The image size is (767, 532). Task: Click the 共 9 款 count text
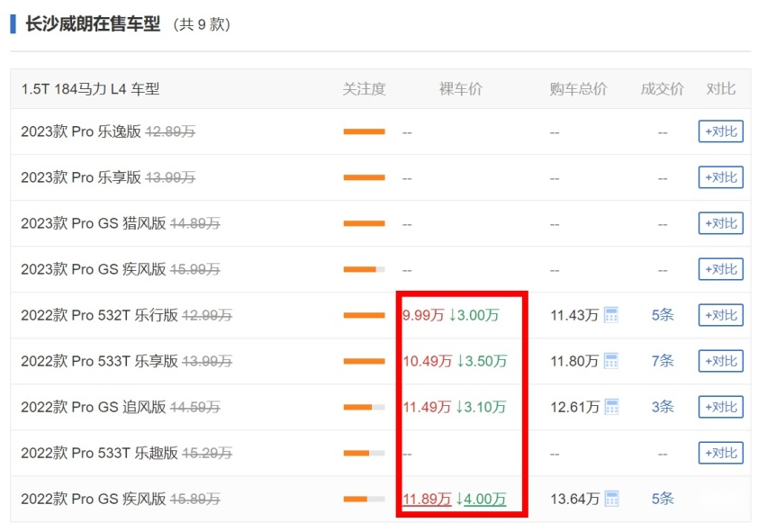(x=202, y=24)
